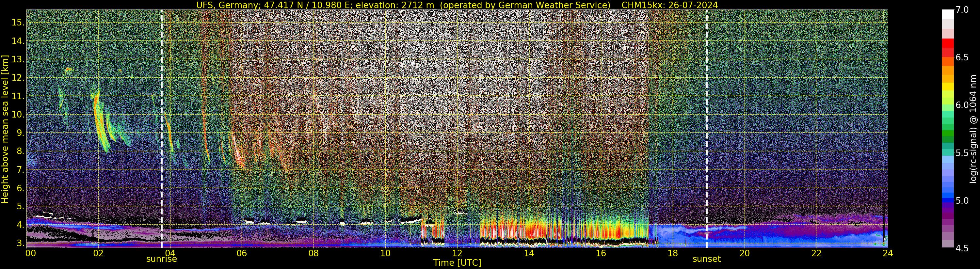Click the '16' time axis tick label
Viewport: 980px width, 269px height.
(601, 253)
